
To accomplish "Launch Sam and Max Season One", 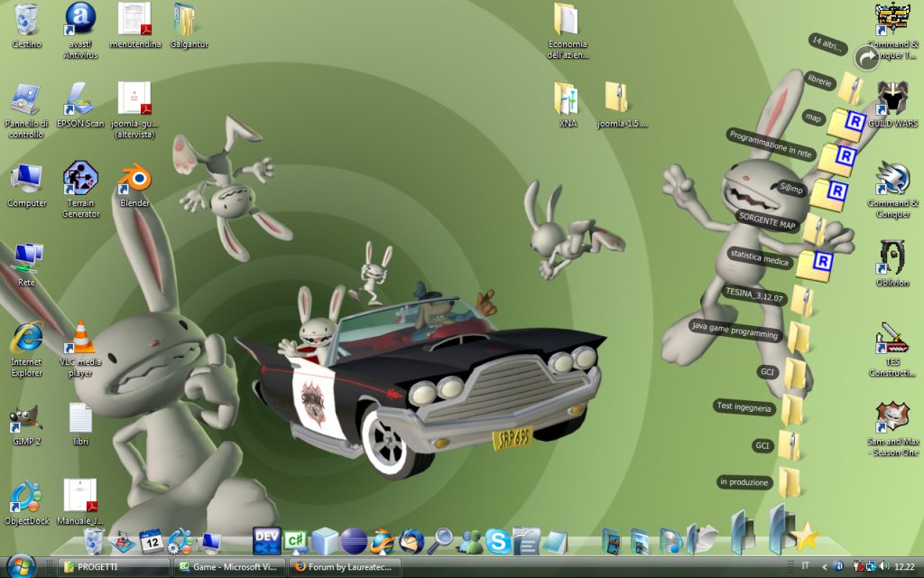I will pos(892,429).
